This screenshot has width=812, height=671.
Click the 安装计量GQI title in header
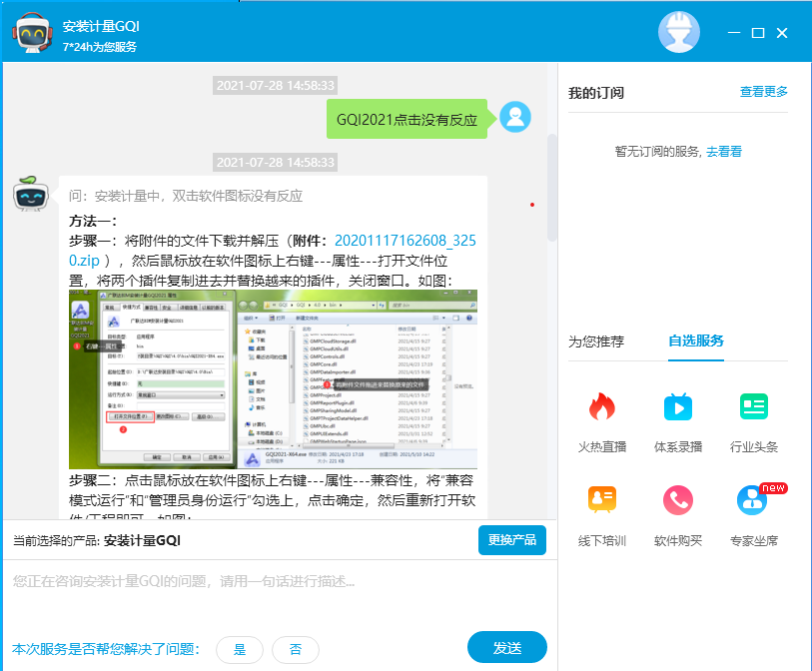(101, 26)
